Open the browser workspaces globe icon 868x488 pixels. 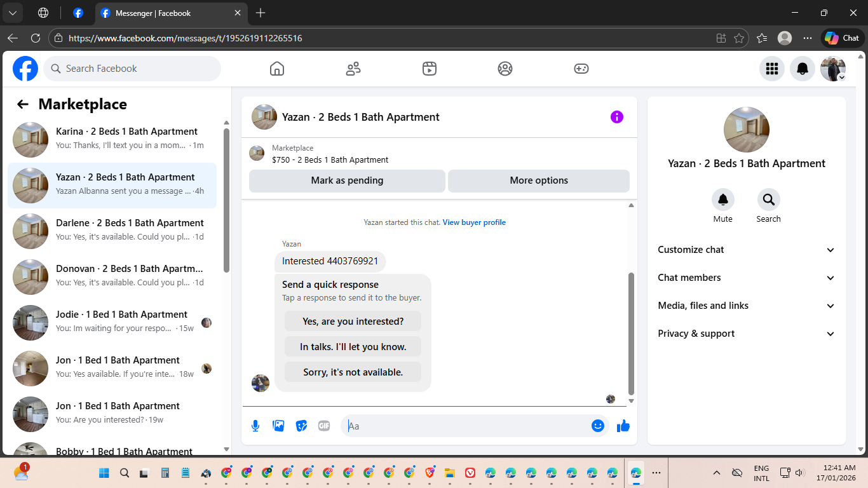click(x=43, y=13)
